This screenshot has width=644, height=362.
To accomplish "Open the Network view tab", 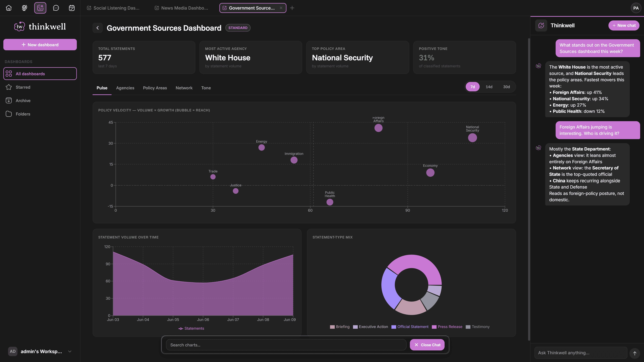I will click(x=184, y=88).
